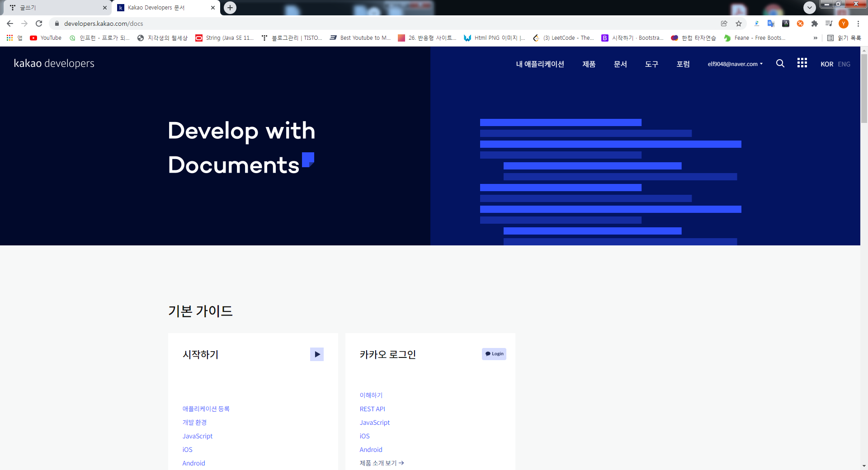Screen dimensions: 868x470
Task: Click the browser back arrow
Action: coord(10,23)
